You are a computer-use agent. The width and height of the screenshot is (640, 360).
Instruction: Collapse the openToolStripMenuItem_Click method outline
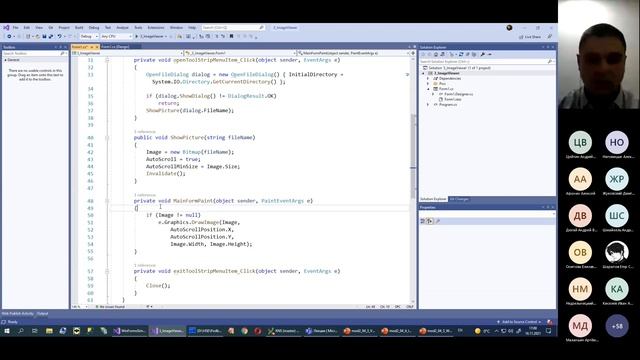coord(107,60)
